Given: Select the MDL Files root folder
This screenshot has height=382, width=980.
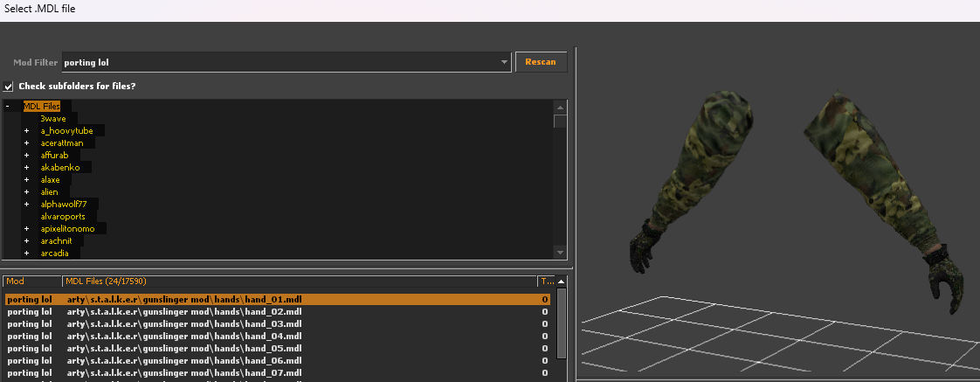Looking at the screenshot, I should click(42, 107).
